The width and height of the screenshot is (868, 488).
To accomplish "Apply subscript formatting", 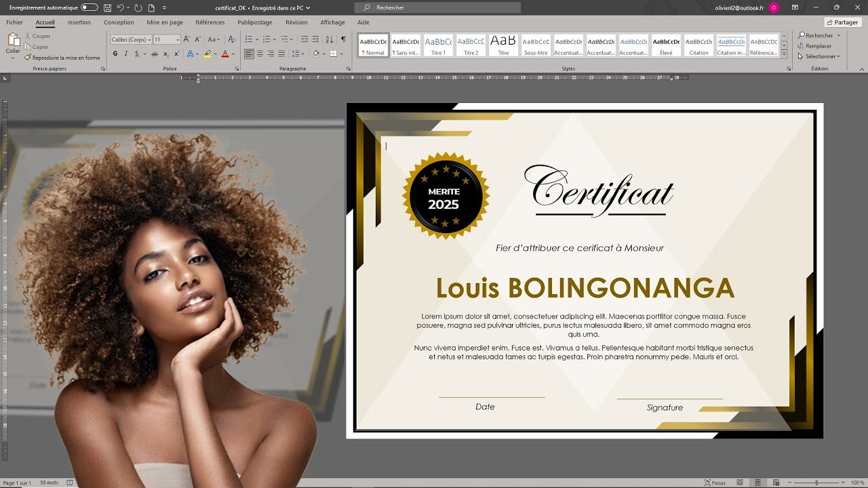I will (x=165, y=54).
